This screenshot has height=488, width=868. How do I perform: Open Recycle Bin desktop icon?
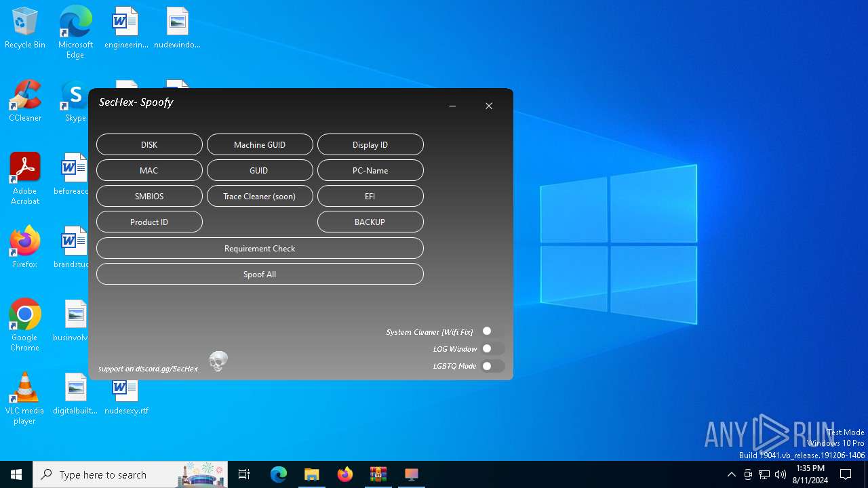(25, 28)
